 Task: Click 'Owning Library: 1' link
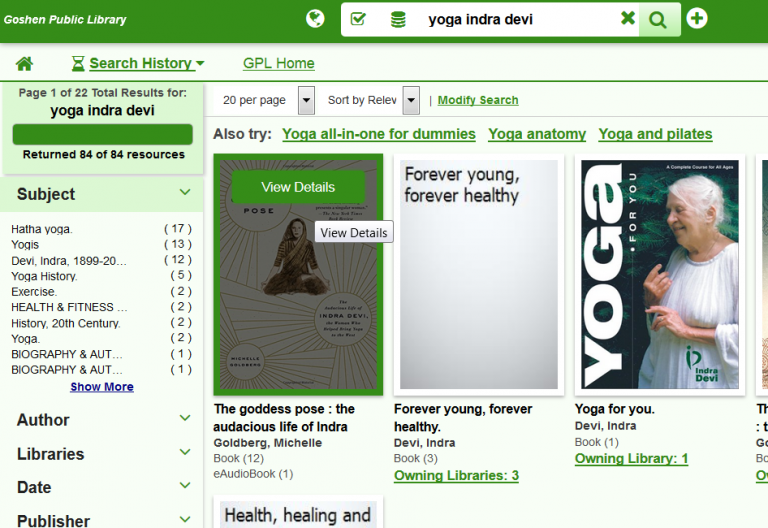(631, 458)
